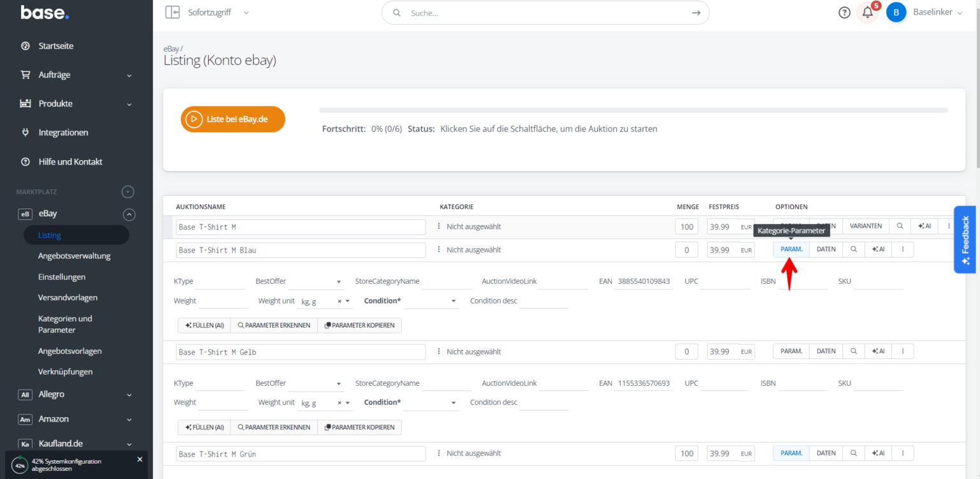Click the Liste bei eBay.de button
The height and width of the screenshot is (479, 980).
click(x=233, y=119)
